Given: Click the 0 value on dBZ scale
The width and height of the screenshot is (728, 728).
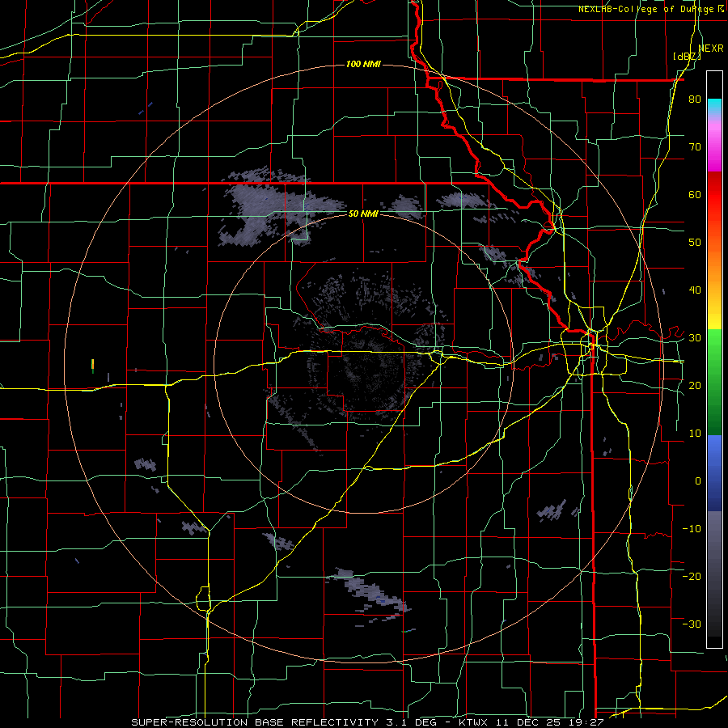Looking at the screenshot, I should [x=698, y=481].
